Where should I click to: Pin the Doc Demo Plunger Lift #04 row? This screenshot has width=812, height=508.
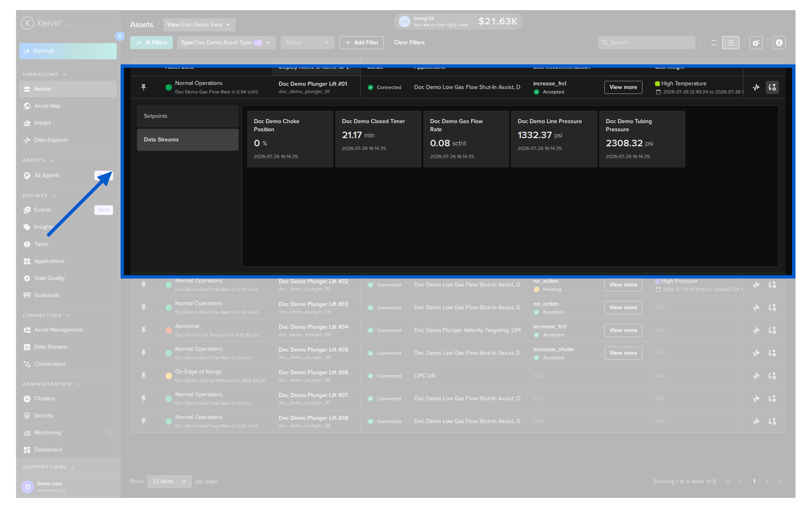click(143, 330)
